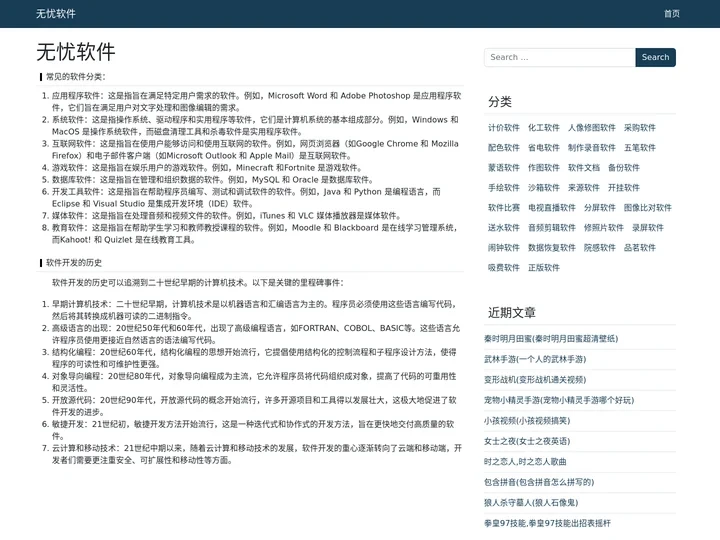The width and height of the screenshot is (720, 540).
Task: Open the 女士之夜 article link
Action: point(527,441)
